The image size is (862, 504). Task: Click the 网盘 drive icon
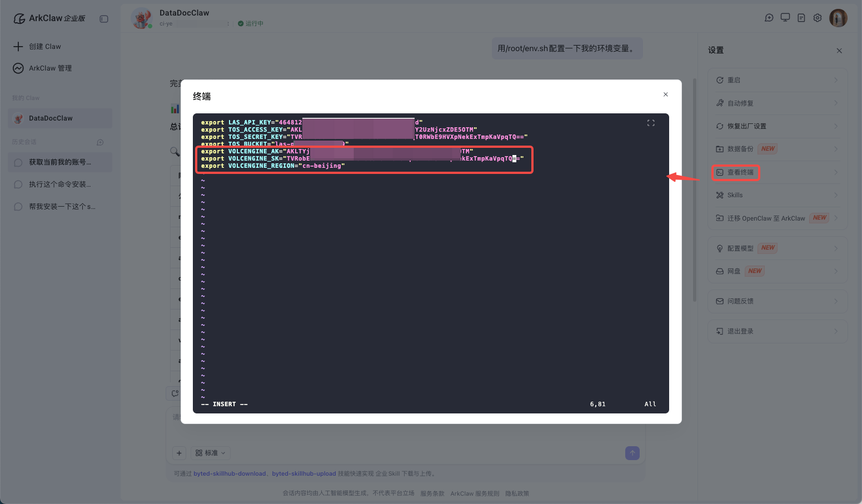coord(720,271)
